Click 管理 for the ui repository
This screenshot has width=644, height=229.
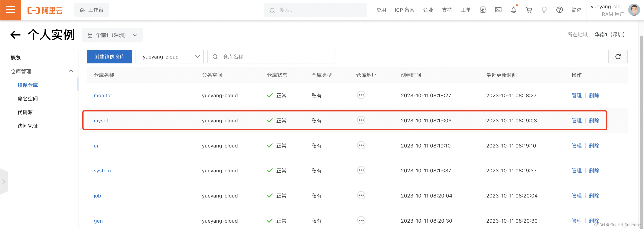[x=576, y=146]
